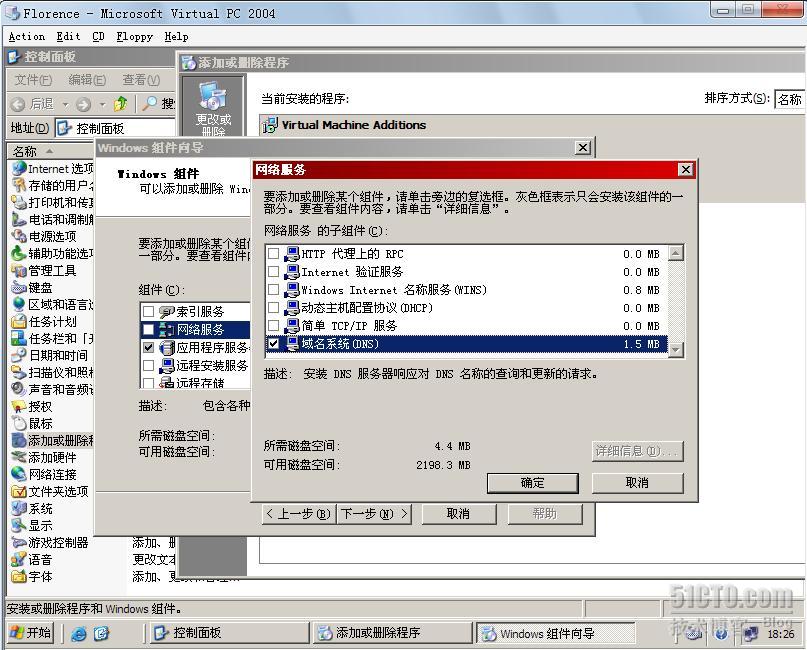This screenshot has height=650, width=807.
Task: Click the 文件夹选项 control panel icon
Action: coord(19,491)
